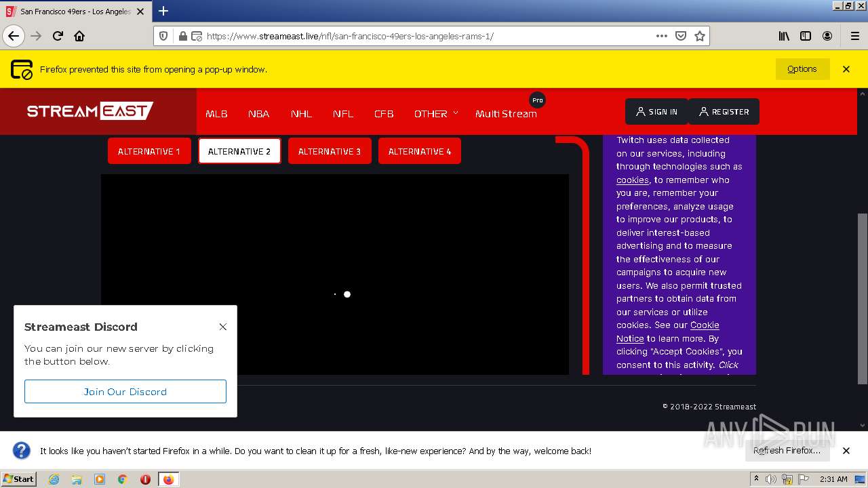Open the NBA section
The width and height of the screenshot is (868, 488).
258,114
